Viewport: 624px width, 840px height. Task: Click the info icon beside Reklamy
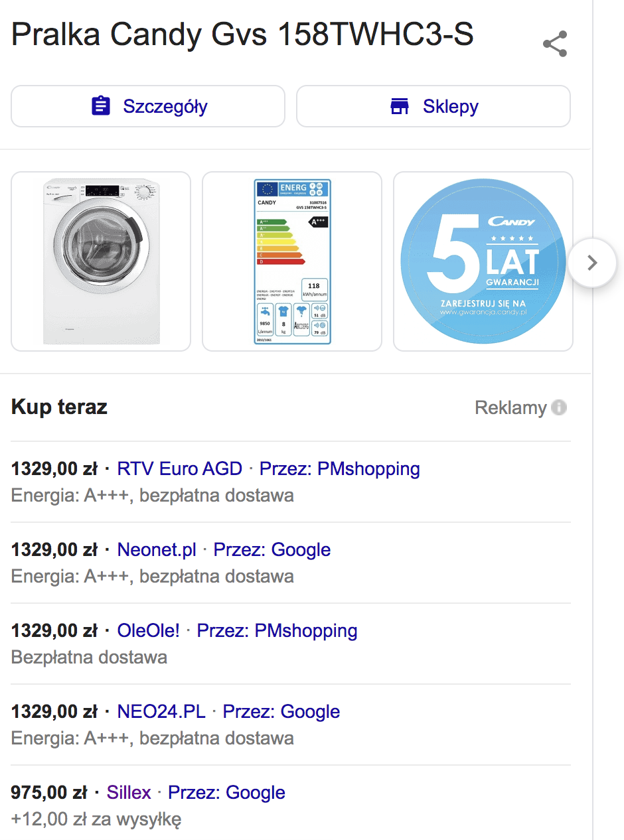560,407
